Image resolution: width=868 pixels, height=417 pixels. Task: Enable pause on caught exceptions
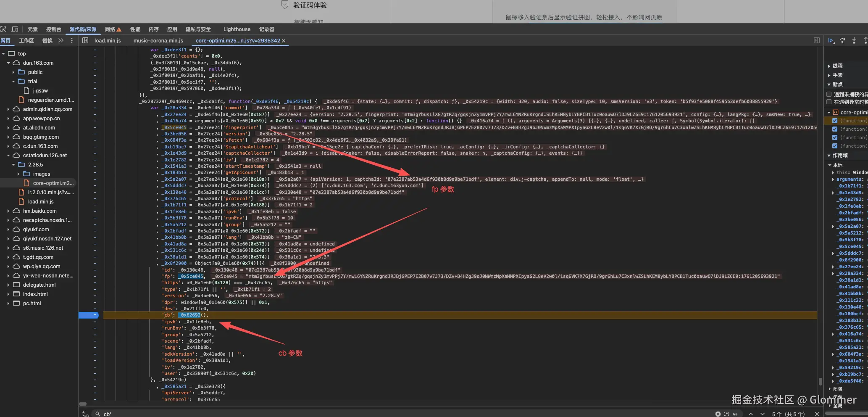tap(829, 102)
